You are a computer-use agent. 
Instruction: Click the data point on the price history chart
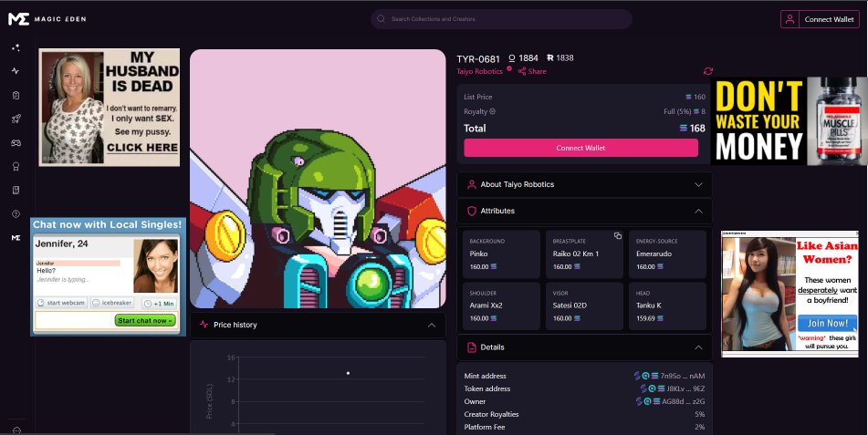(x=348, y=373)
